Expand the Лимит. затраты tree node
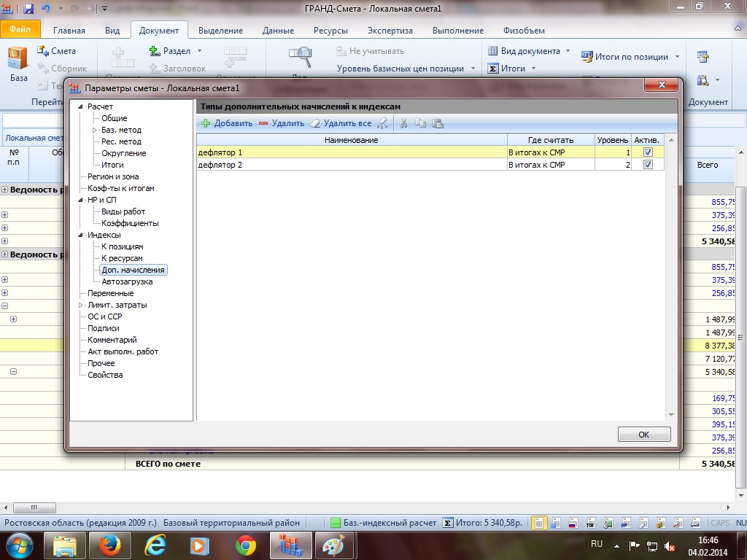The height and width of the screenshot is (560, 747). [80, 306]
